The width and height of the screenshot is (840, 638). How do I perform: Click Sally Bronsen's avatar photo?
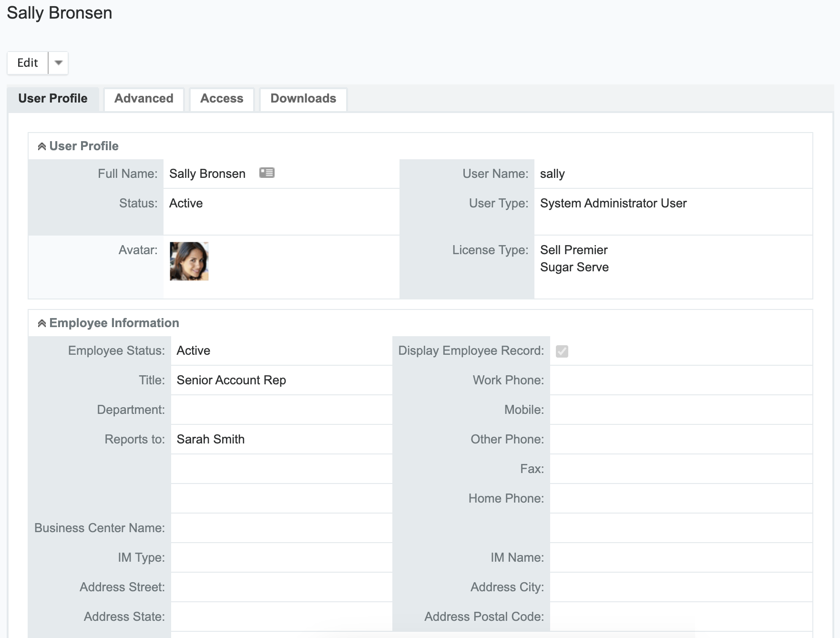pyautogui.click(x=189, y=261)
